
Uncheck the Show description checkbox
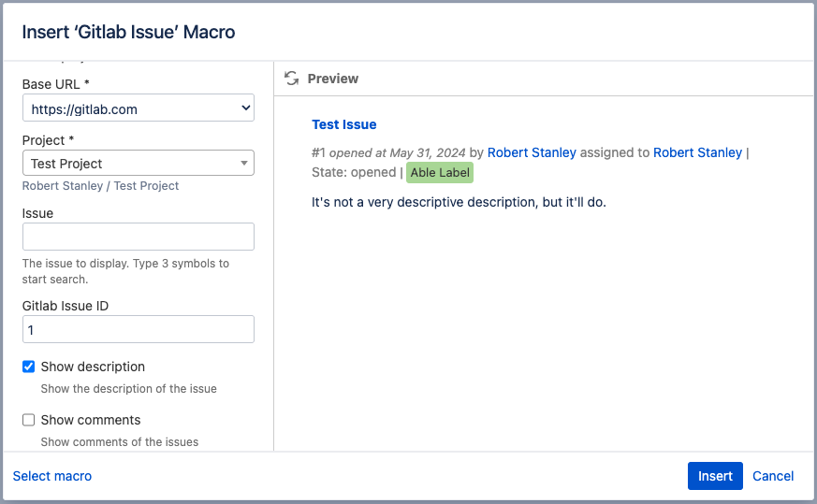click(28, 367)
